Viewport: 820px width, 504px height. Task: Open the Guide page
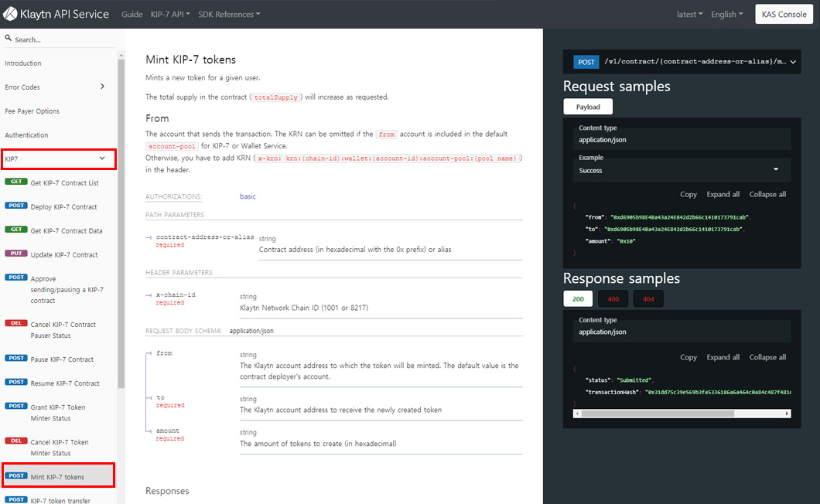[132, 14]
